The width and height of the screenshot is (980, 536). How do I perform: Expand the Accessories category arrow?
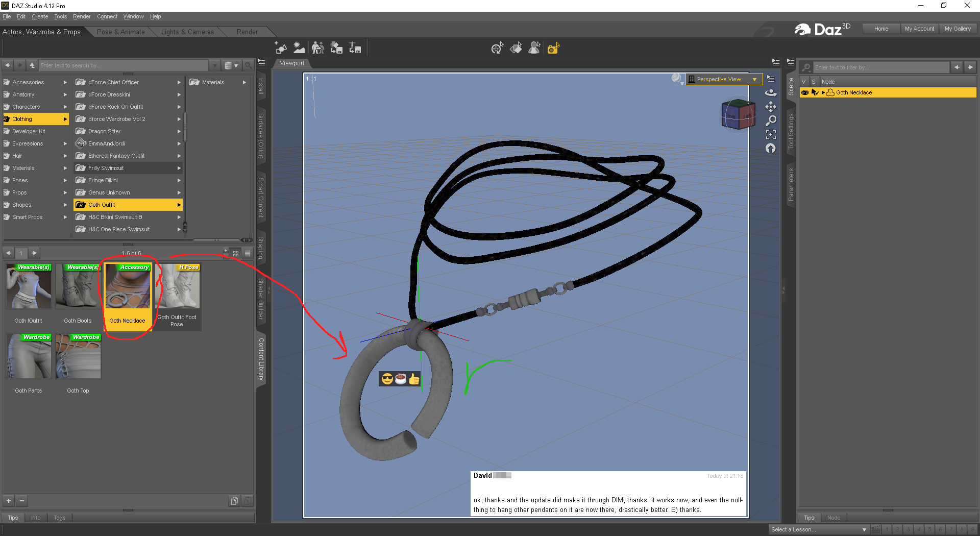tap(65, 82)
